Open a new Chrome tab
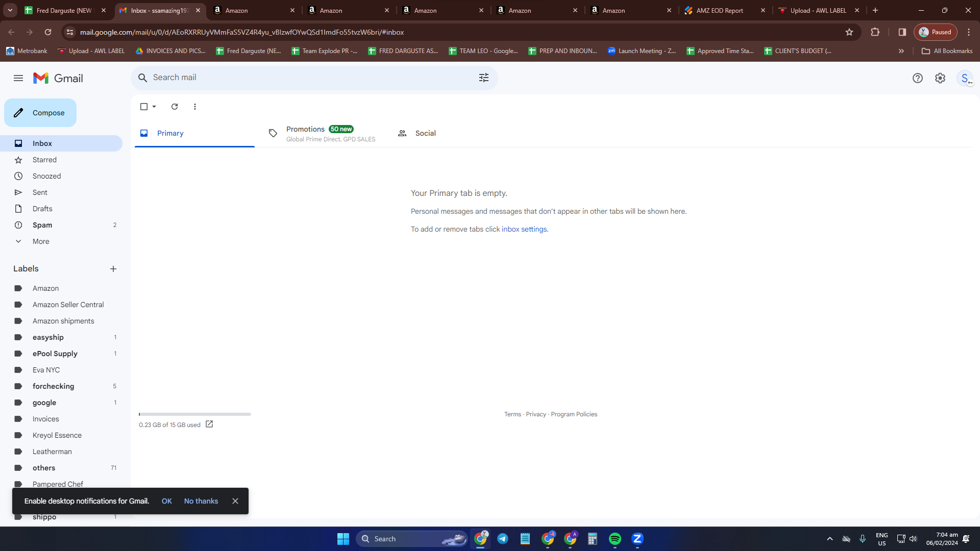The image size is (980, 551). click(875, 10)
